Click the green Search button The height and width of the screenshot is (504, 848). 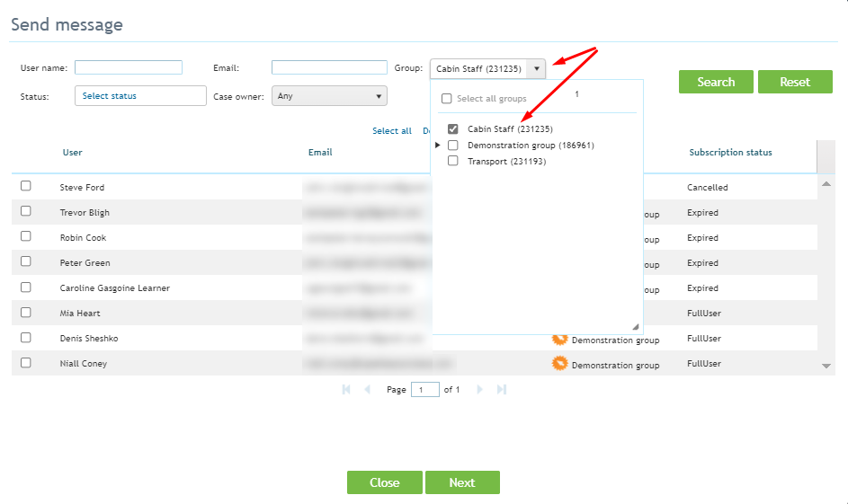coord(716,82)
